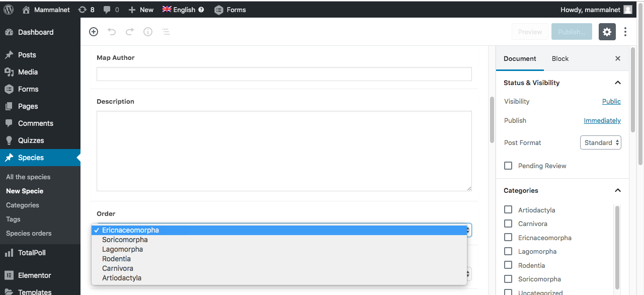This screenshot has height=295, width=644.
Task: Click the add block plus icon
Action: click(x=94, y=32)
